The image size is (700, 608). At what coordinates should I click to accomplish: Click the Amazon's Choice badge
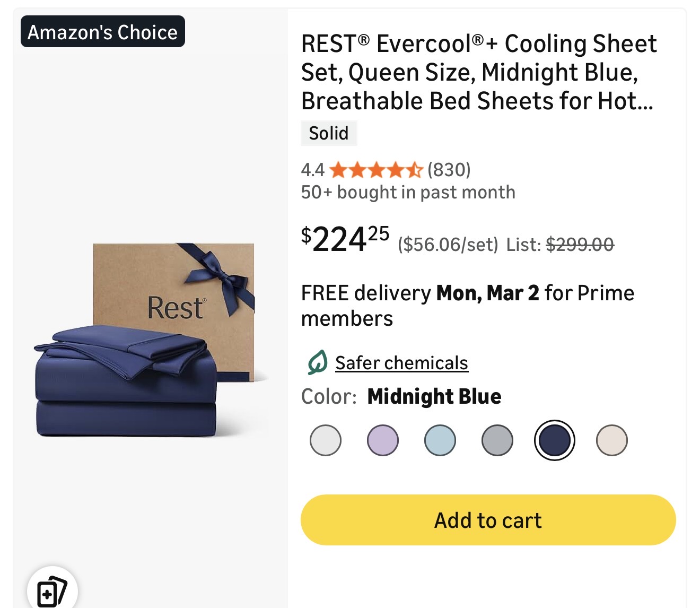pyautogui.click(x=103, y=32)
